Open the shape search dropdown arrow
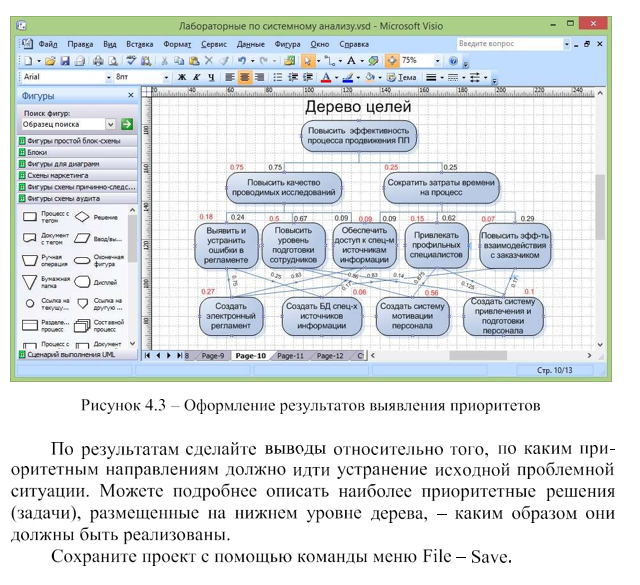Image resolution: width=640 pixels, height=585 pixels. click(111, 124)
